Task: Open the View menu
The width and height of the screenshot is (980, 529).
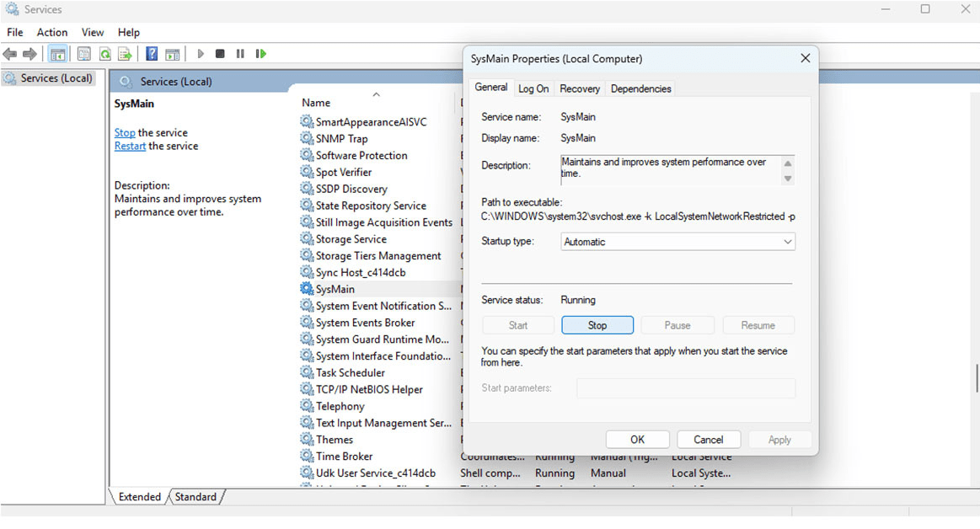Action: pos(93,33)
